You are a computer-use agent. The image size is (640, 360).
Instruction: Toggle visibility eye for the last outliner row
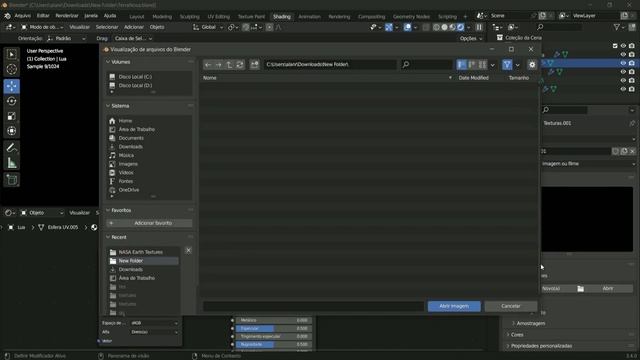click(623, 89)
